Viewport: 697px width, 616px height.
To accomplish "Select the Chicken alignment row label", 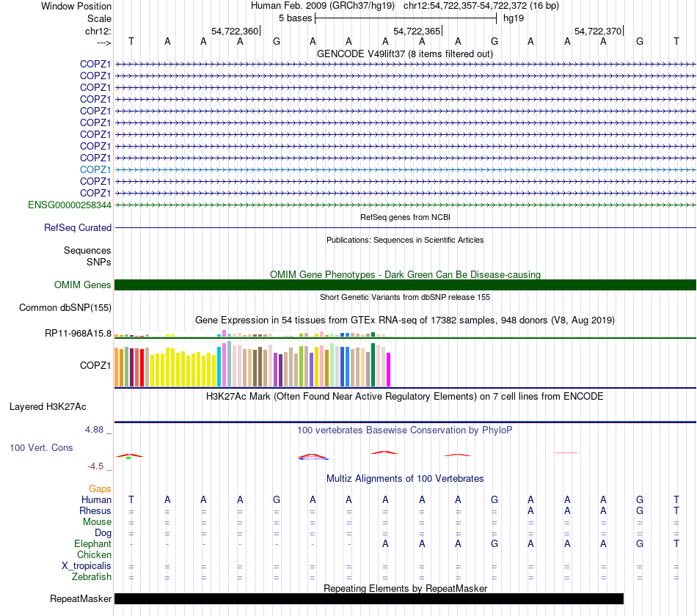I will [94, 554].
